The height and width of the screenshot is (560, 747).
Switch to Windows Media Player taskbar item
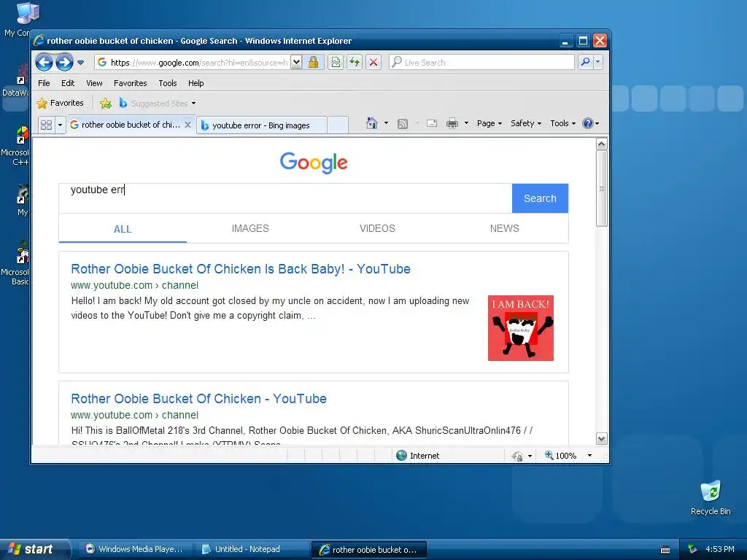click(x=135, y=549)
